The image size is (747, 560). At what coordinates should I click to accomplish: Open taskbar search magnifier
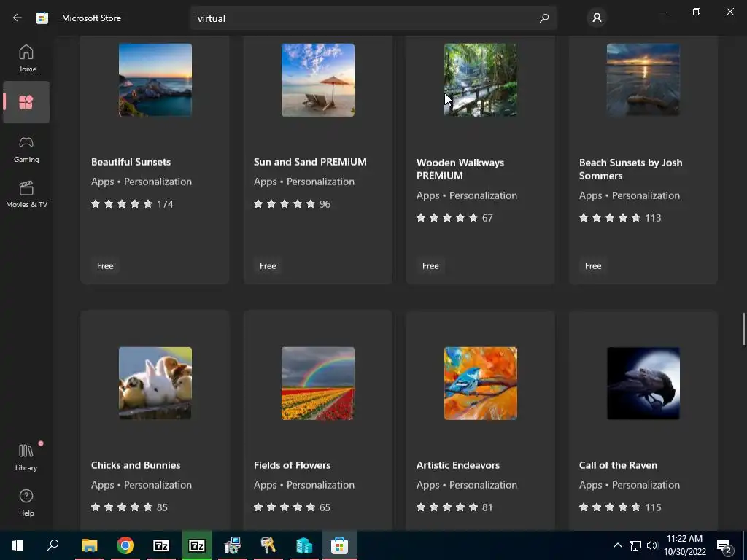click(53, 545)
